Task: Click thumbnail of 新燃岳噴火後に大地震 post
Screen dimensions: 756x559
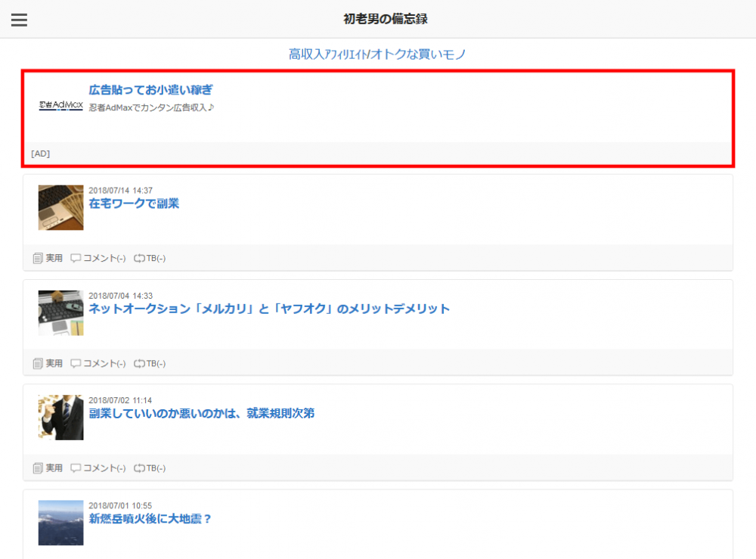Action: tap(60, 523)
